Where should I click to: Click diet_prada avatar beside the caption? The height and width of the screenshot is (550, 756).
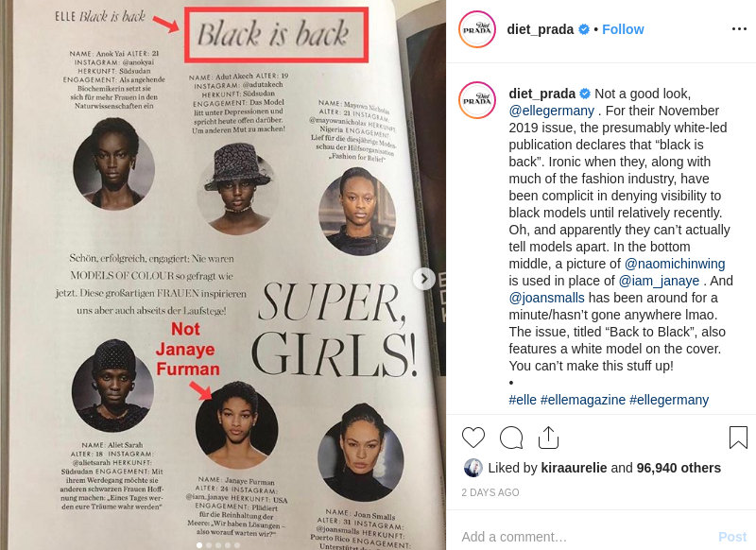tap(477, 100)
